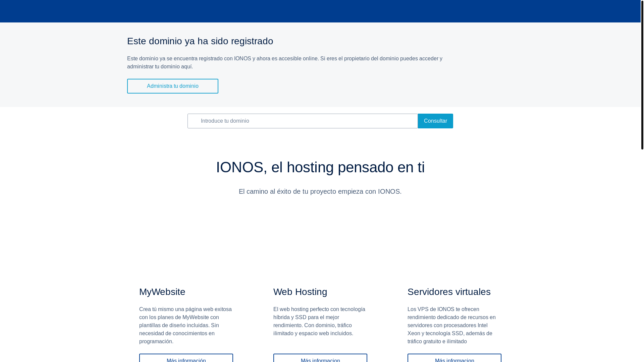644x362 pixels.
Task: Click the 'Web Hosting' card title
Action: (x=300, y=292)
